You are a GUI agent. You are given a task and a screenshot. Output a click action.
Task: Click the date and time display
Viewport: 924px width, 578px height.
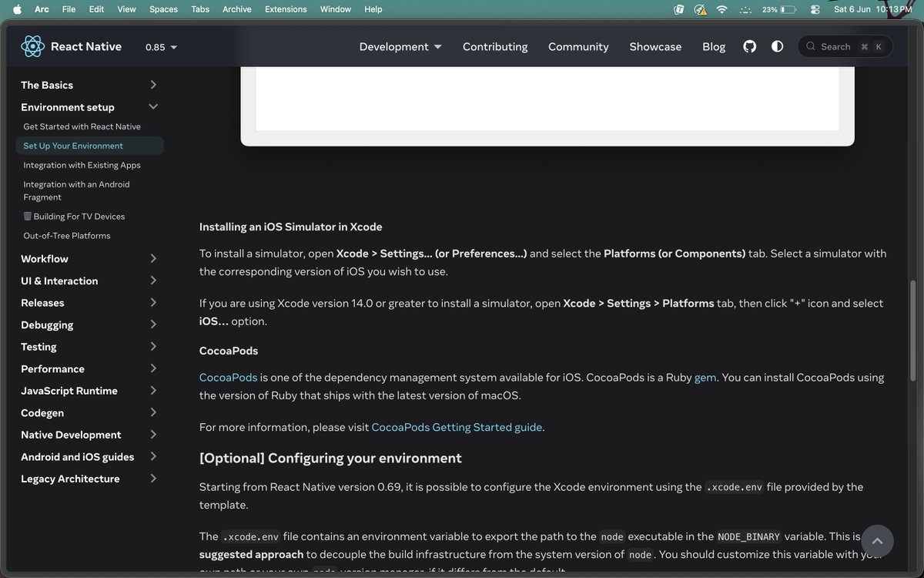872,9
